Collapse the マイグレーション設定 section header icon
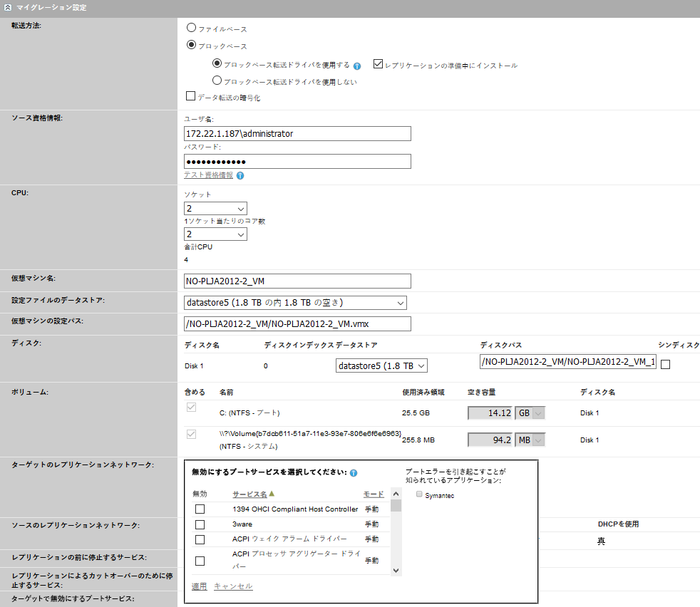The height and width of the screenshot is (607, 700). tap(7, 7)
